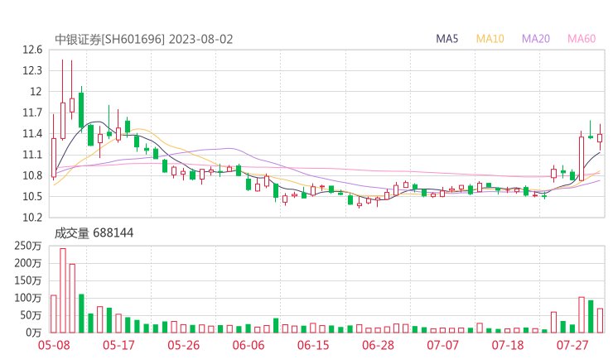Click the 06-06 date axis label

click(x=249, y=345)
